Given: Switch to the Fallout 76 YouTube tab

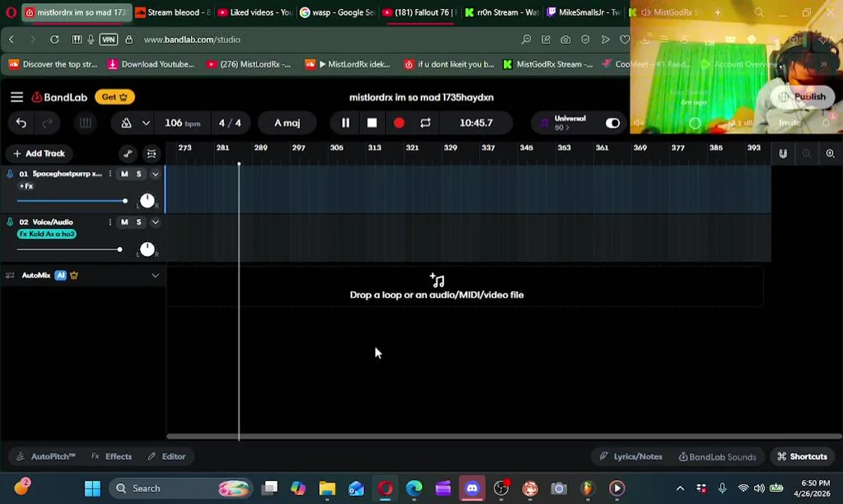Looking at the screenshot, I should 419,13.
